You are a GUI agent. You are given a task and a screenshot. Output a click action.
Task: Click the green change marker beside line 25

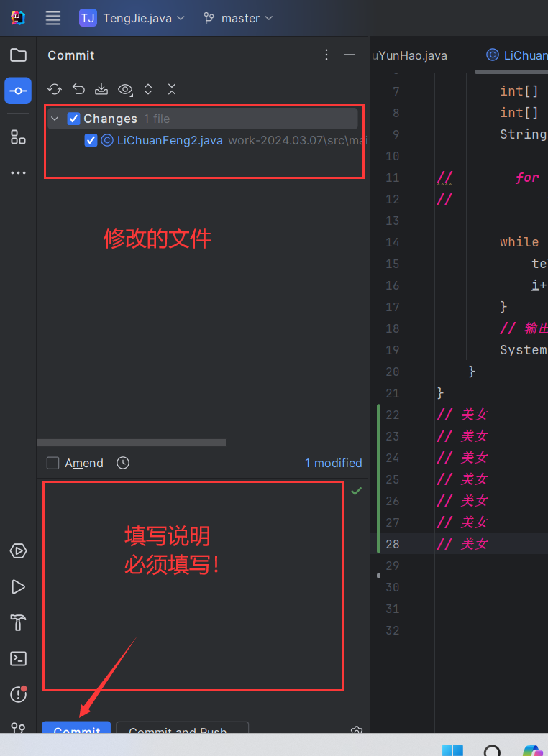click(378, 479)
